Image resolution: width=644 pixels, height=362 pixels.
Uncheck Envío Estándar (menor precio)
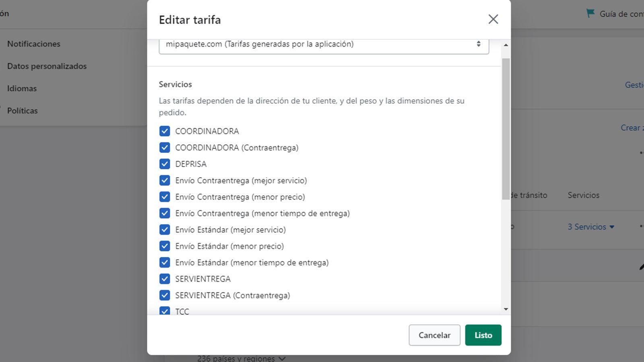pyautogui.click(x=165, y=246)
